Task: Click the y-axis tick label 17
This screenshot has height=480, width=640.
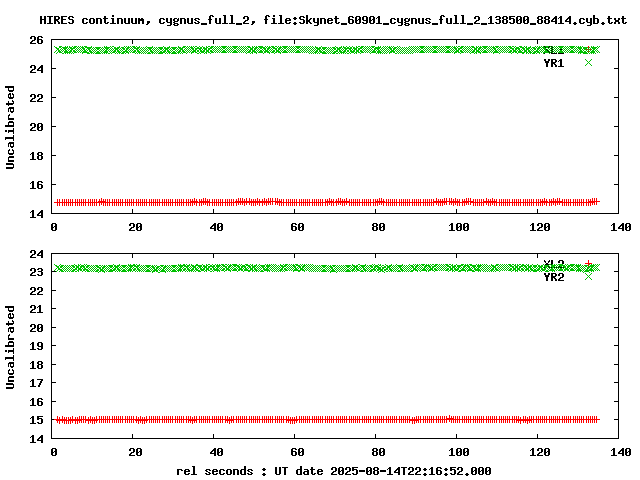Action: tap(36, 383)
